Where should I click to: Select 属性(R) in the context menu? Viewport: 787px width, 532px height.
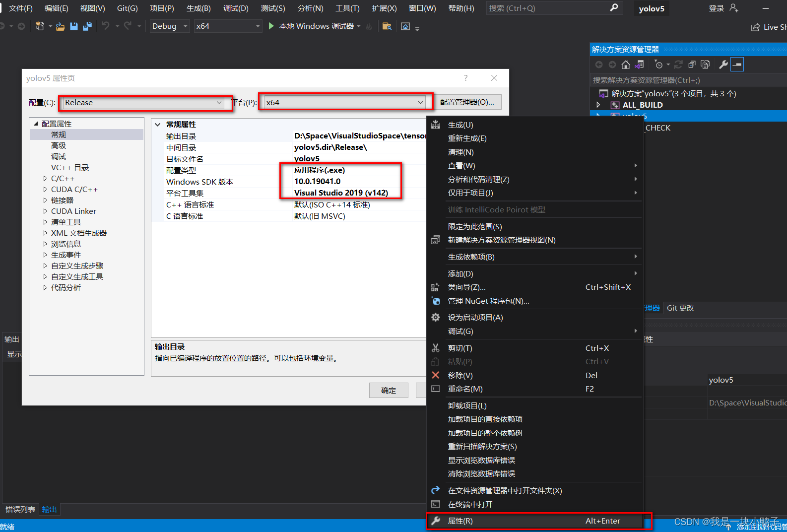535,521
